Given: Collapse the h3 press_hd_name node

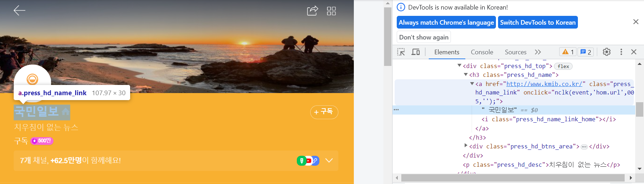Looking at the screenshot, I should pyautogui.click(x=466, y=74).
